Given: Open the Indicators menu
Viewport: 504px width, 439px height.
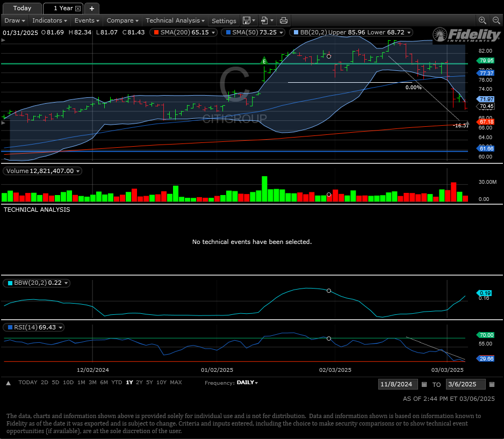Looking at the screenshot, I should coord(49,20).
